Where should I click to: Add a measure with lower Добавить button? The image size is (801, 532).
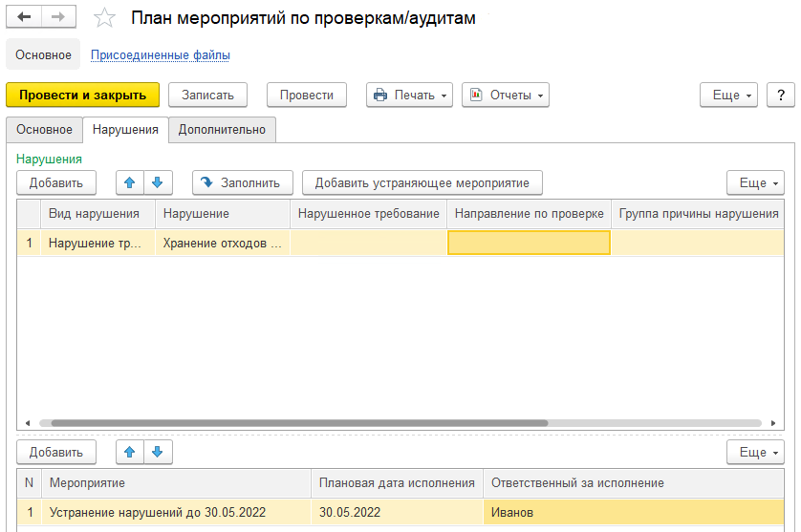click(x=56, y=452)
